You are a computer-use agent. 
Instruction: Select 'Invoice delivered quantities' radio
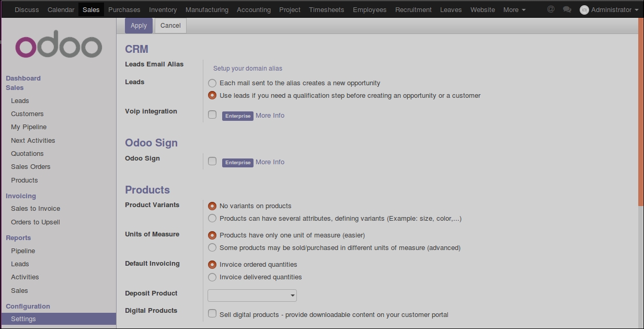[212, 277]
